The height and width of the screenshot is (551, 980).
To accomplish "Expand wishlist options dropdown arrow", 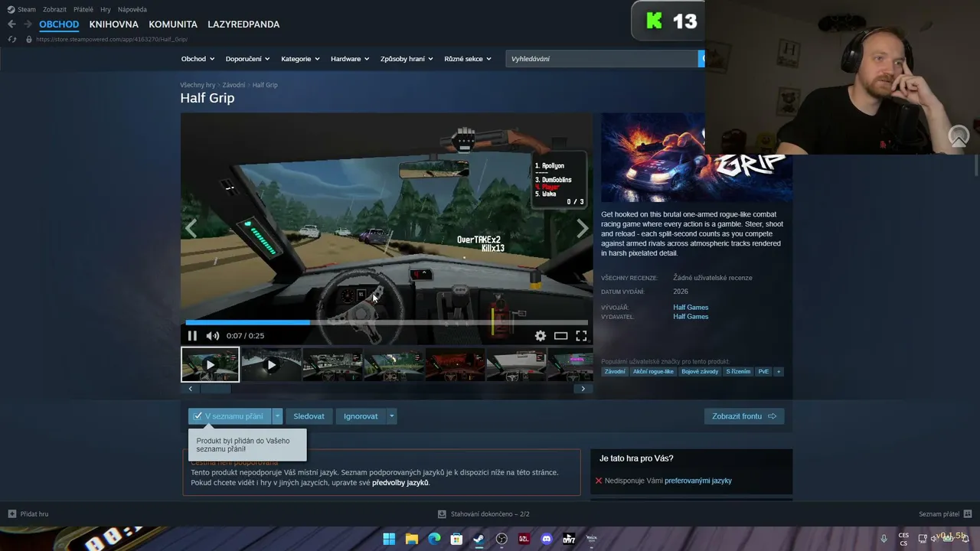I will pos(277,416).
